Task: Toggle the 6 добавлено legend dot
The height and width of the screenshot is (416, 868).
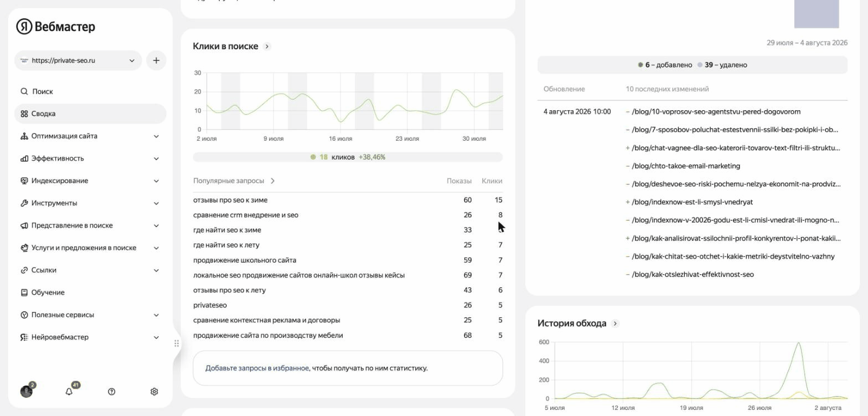Action: [640, 65]
